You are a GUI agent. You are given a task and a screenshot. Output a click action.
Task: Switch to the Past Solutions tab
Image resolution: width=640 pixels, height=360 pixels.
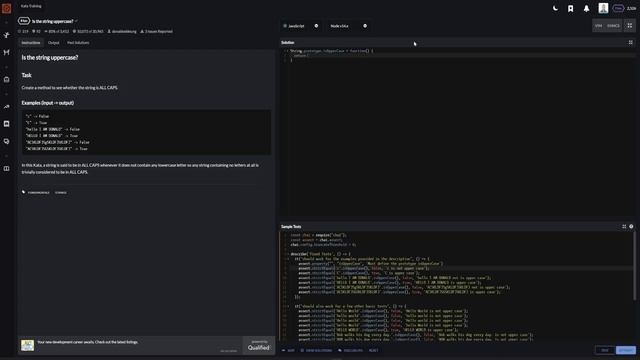(78, 42)
